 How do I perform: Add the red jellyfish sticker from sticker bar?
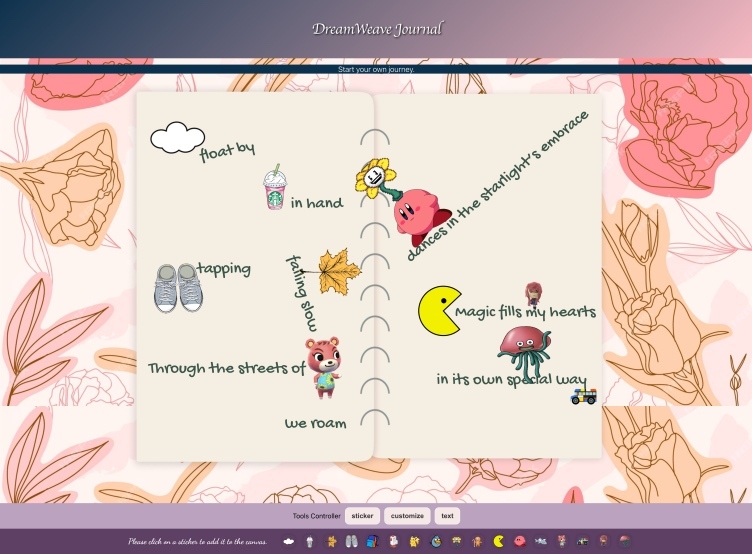coord(624,542)
